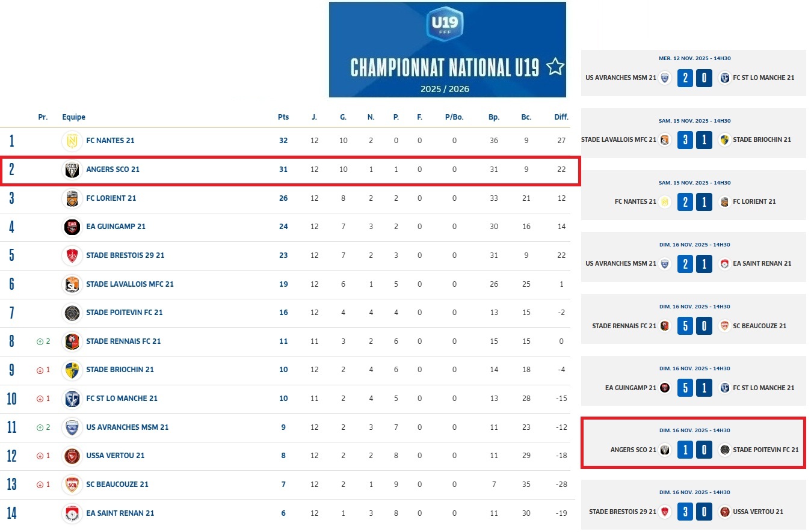Screen dimensions: 811x532
Task: Click the Stade Rennais FC crest in standings
Action: tap(72, 341)
